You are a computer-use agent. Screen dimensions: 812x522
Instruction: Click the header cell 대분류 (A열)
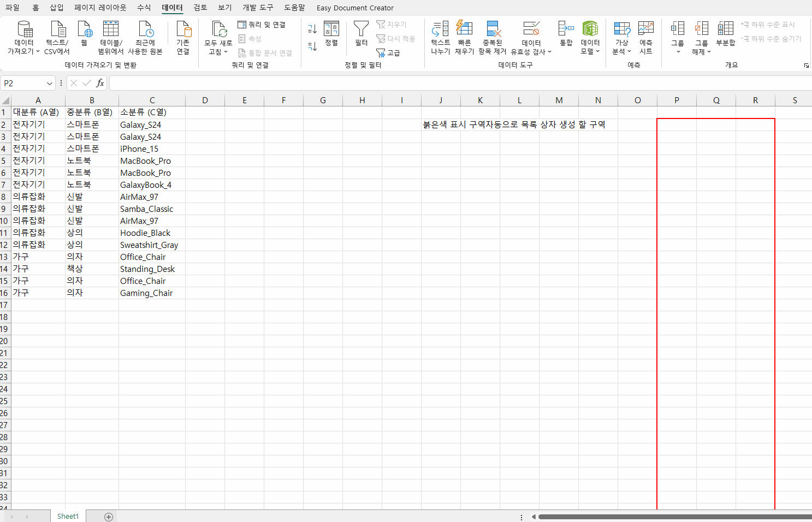click(38, 112)
